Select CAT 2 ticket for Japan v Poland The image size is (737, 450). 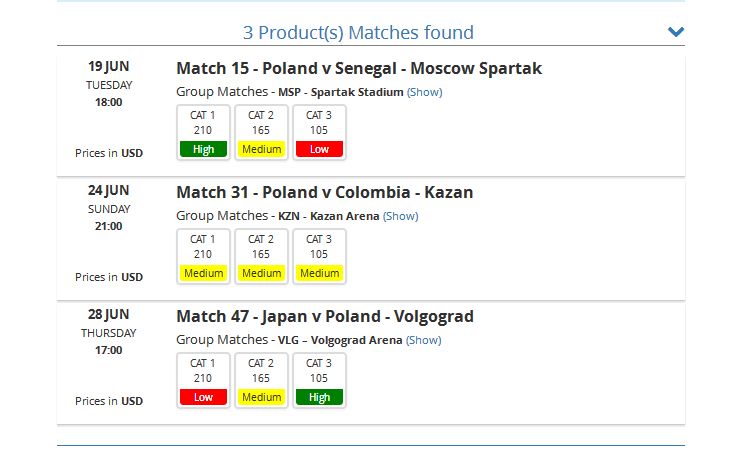click(261, 380)
